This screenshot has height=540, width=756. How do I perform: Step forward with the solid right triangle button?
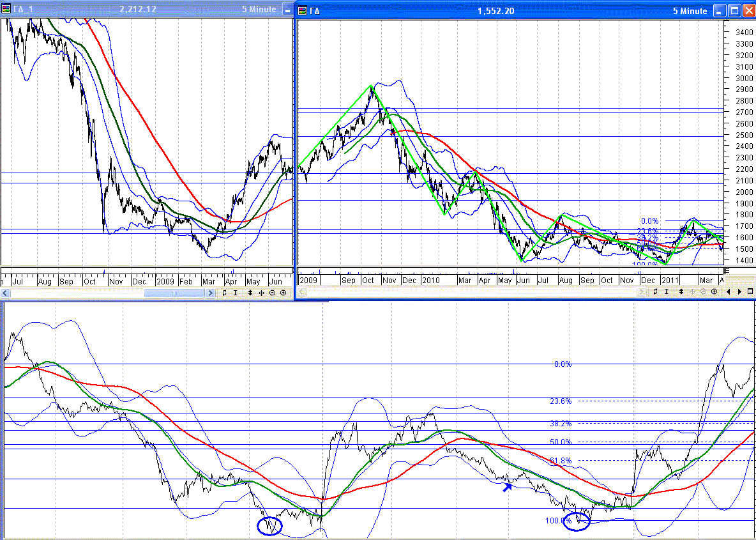740,291
